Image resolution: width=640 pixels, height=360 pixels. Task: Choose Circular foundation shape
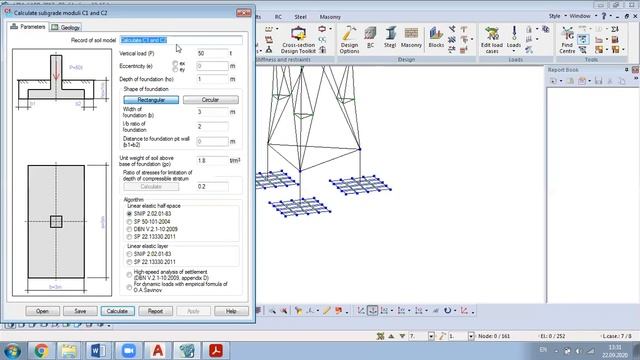(x=211, y=100)
